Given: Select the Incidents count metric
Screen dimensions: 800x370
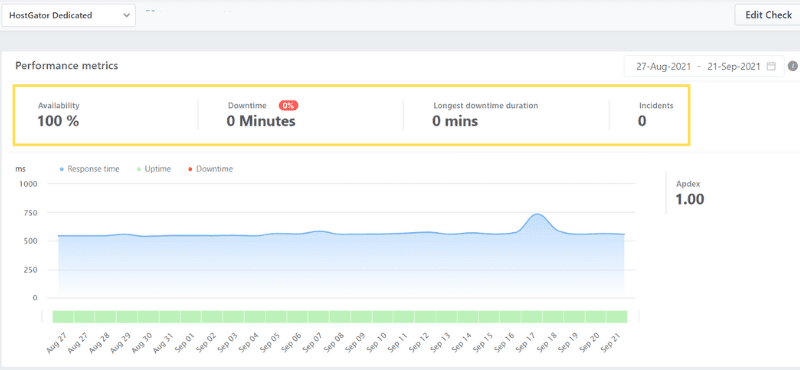Looking at the screenshot, I should 656,114.
